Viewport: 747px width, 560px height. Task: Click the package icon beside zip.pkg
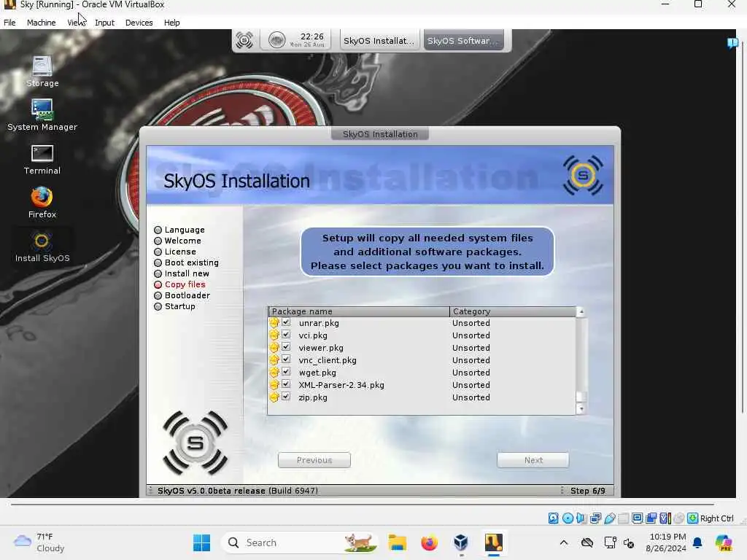pyautogui.click(x=274, y=397)
